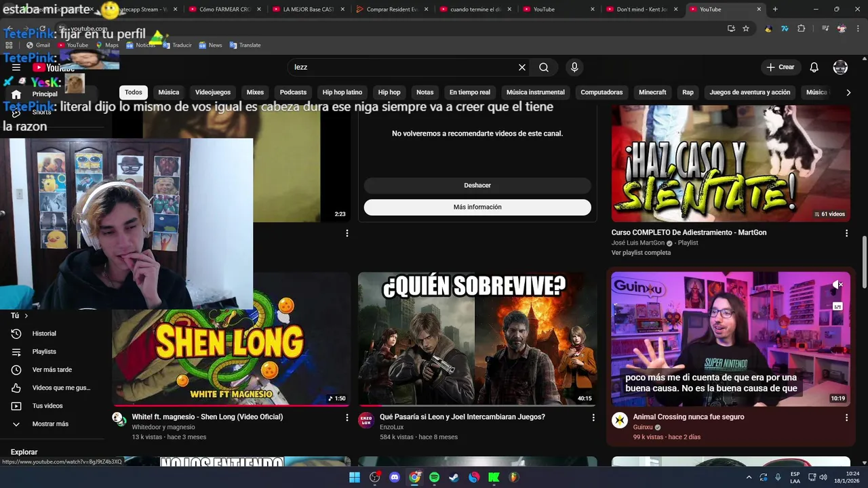
Task: Select the Mixes filter chip
Action: pyautogui.click(x=255, y=92)
